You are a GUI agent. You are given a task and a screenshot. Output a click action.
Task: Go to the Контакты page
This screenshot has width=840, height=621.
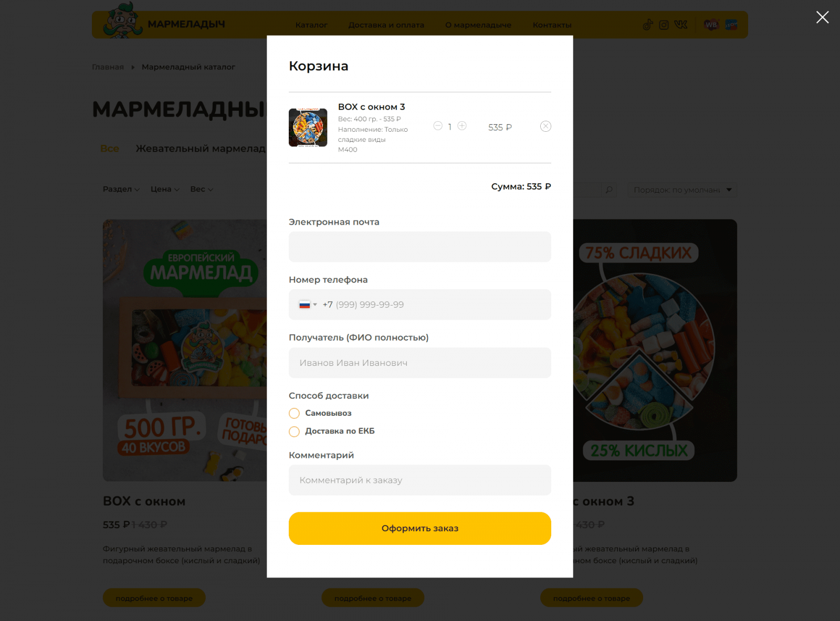point(552,25)
